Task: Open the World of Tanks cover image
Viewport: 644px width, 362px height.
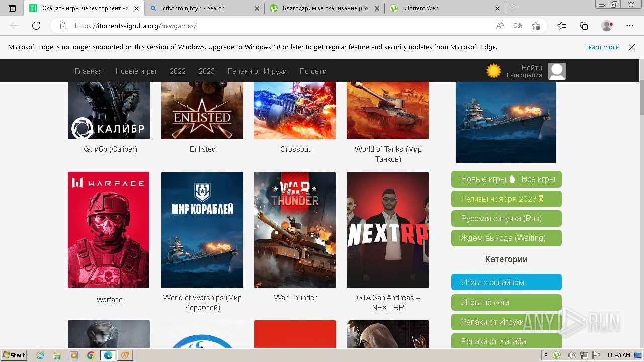Action: pyautogui.click(x=387, y=111)
